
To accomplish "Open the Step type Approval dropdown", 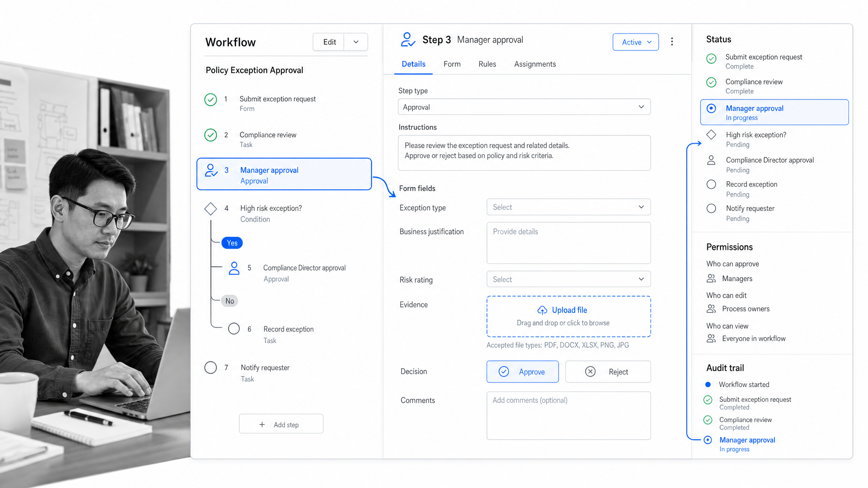I will (x=524, y=107).
